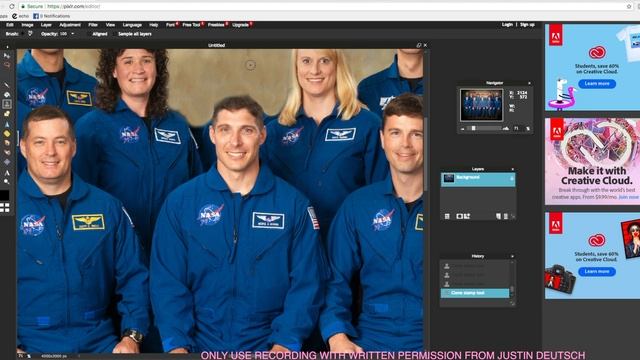Select the Clone stamp tool icon
Viewport: 640px width, 360px height.
[x=7, y=104]
